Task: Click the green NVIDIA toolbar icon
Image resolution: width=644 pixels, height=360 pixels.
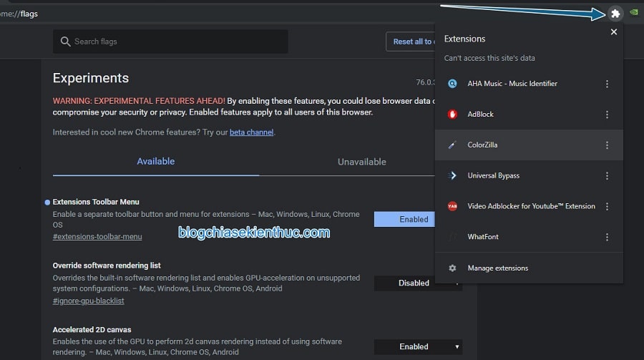Action: point(634,12)
